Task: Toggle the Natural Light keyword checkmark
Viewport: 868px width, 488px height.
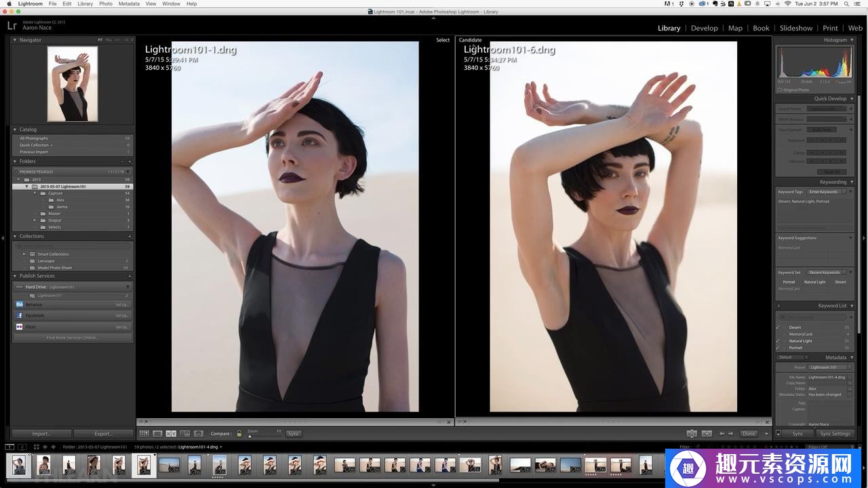Action: click(x=778, y=341)
